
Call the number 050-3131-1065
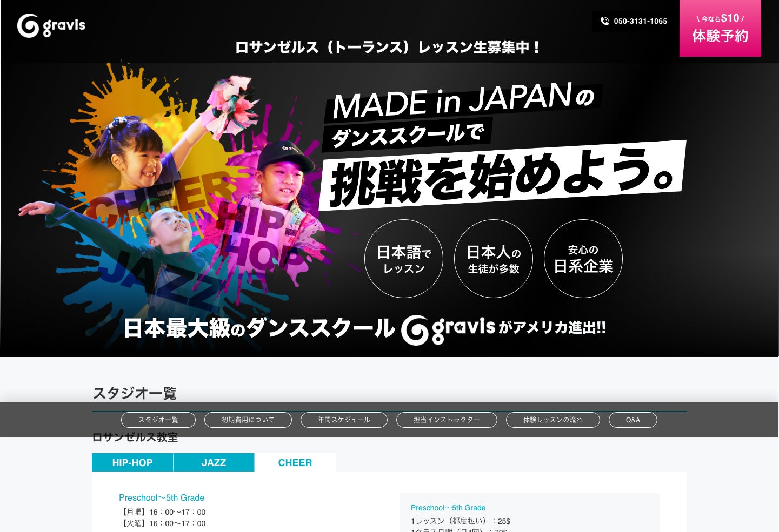tap(641, 22)
